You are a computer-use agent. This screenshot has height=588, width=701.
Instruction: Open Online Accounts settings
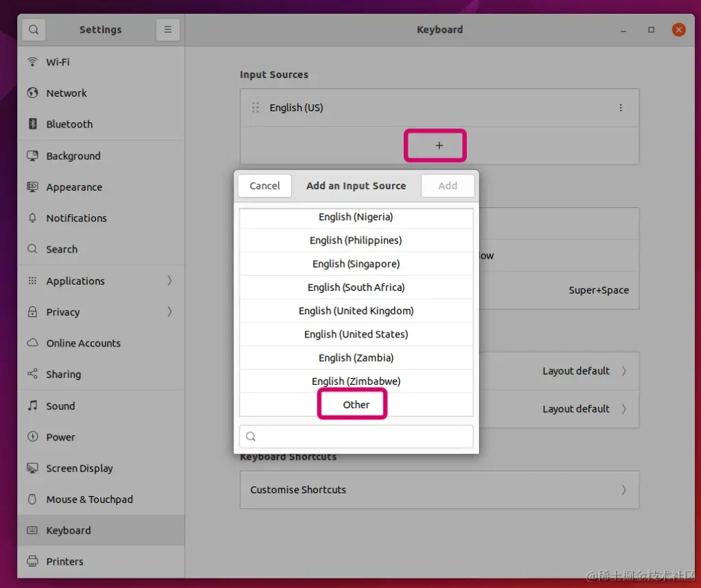click(101, 343)
